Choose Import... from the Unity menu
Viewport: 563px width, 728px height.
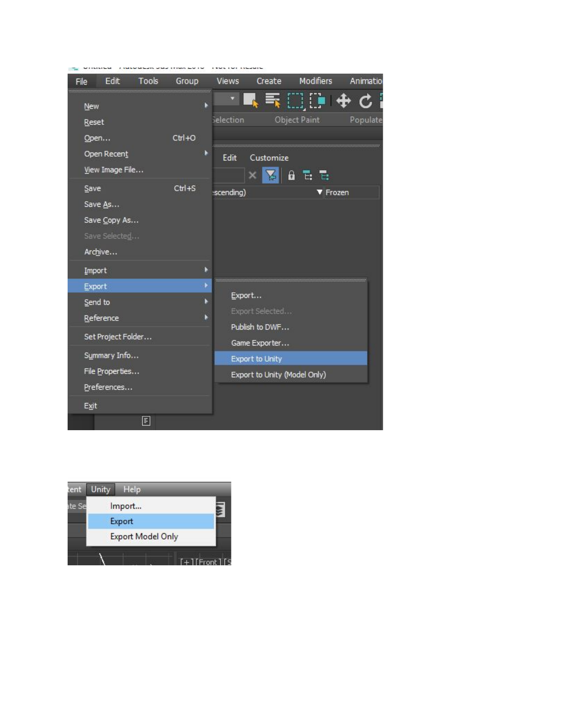pyautogui.click(x=151, y=506)
